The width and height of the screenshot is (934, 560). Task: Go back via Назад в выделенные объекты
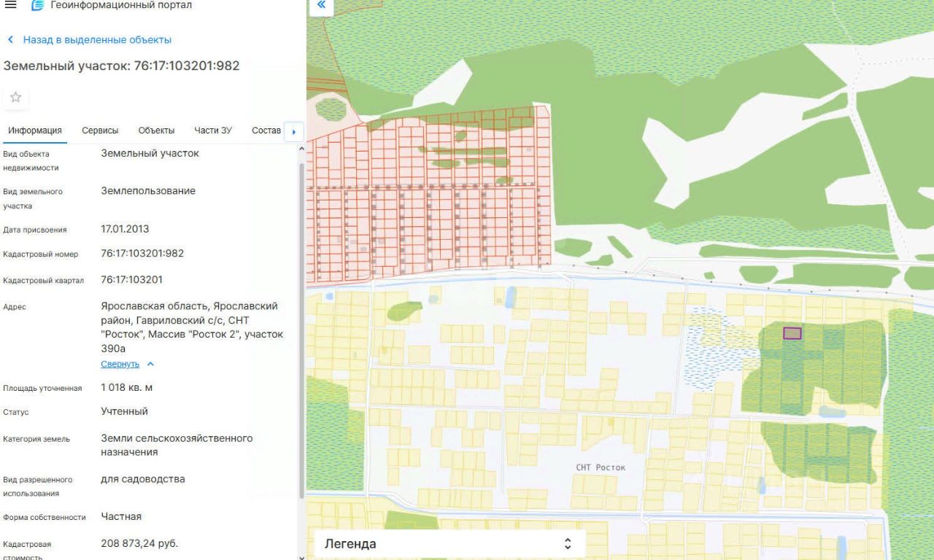pos(97,40)
